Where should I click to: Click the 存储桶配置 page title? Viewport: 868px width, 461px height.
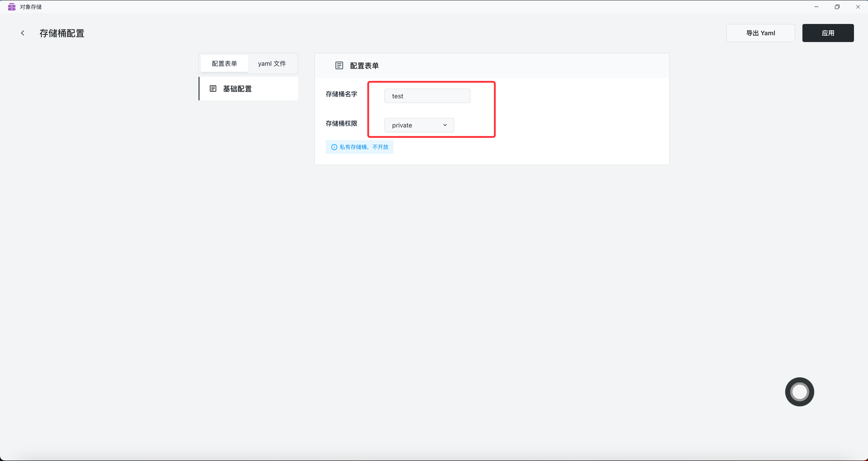coord(62,33)
